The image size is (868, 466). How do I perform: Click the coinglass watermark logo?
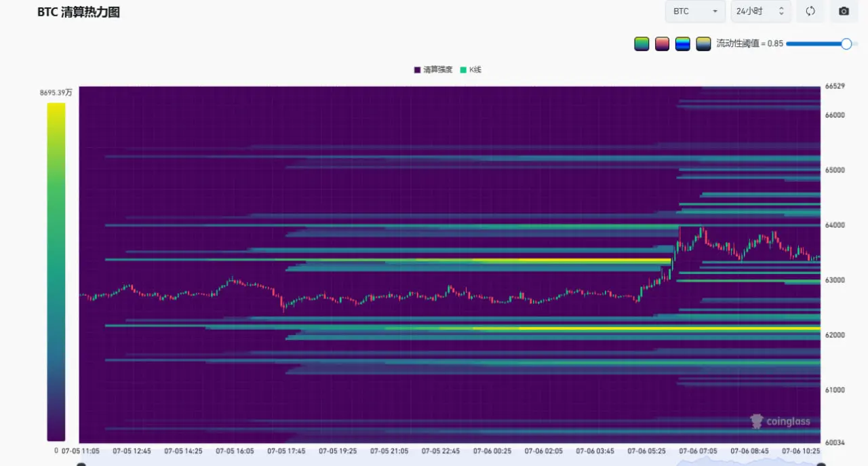tap(780, 421)
